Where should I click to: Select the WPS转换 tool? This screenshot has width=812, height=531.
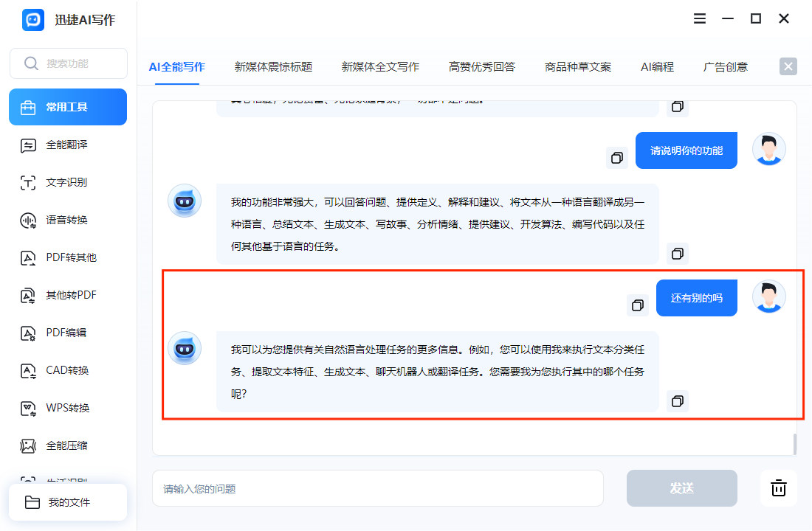tap(59, 408)
